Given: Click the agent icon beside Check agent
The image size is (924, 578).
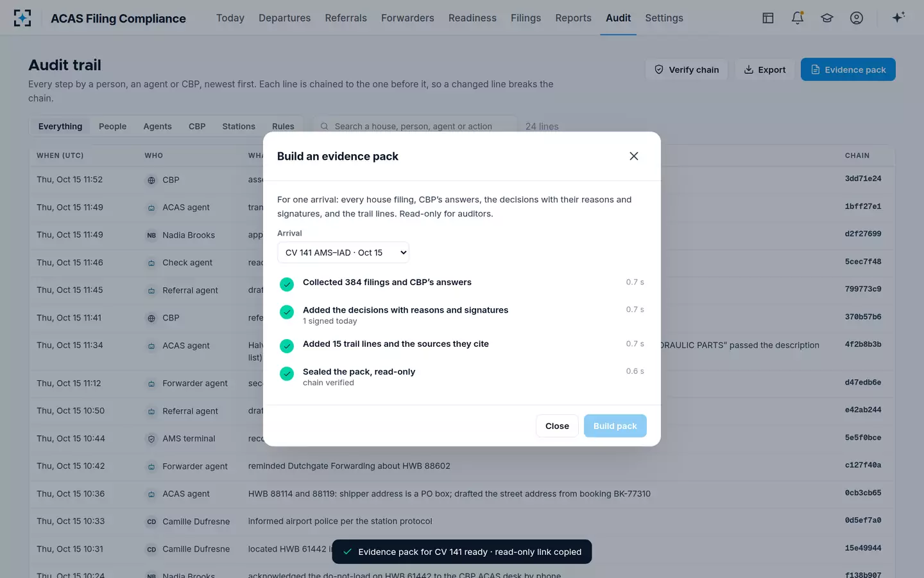Looking at the screenshot, I should coord(151,263).
